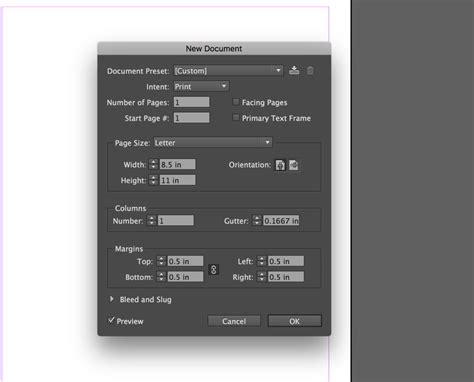Click the Height input field

[177, 180]
